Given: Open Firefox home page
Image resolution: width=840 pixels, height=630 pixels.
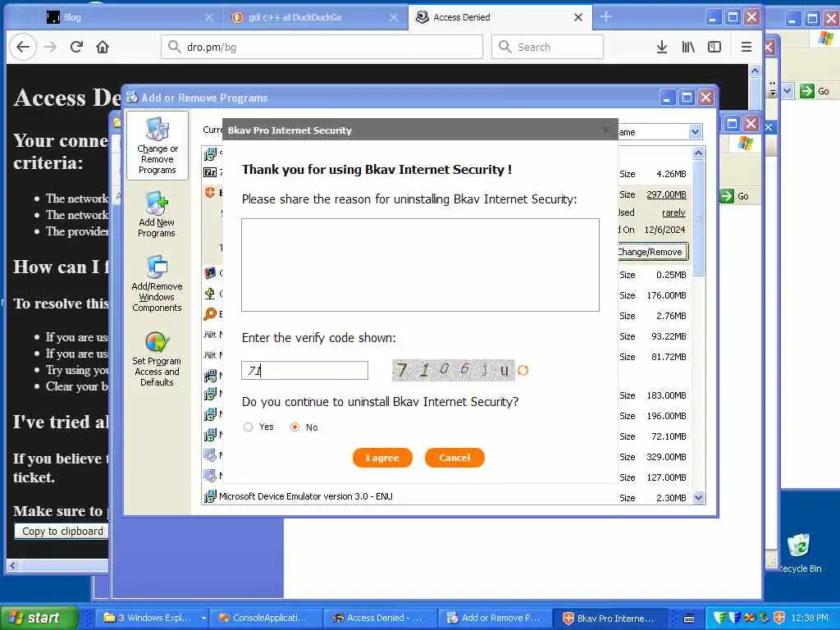Looking at the screenshot, I should click(x=103, y=47).
